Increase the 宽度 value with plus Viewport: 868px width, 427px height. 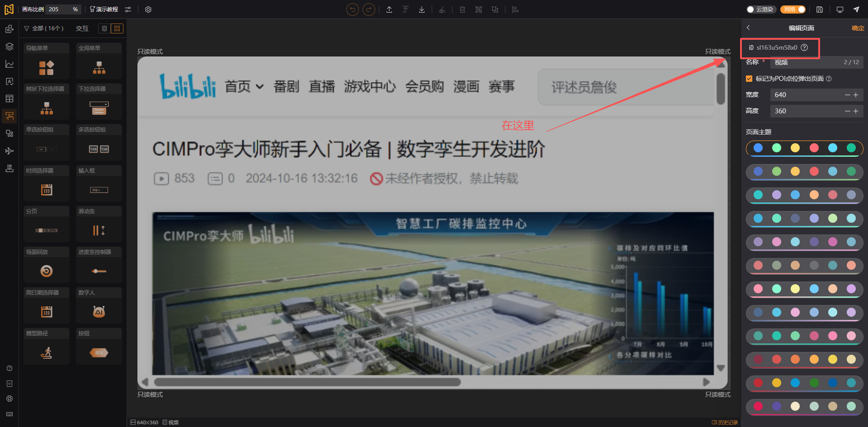tap(856, 95)
